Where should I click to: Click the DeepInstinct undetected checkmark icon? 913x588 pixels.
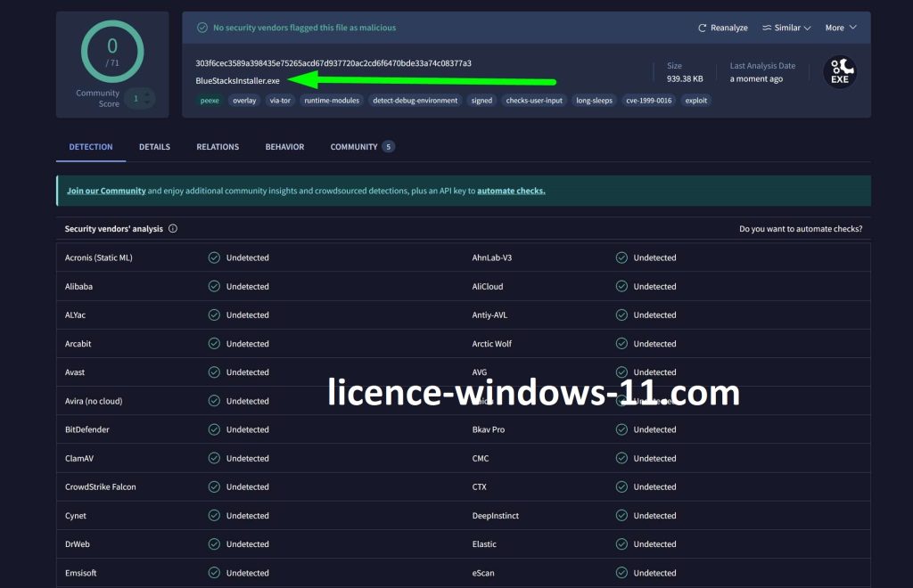pos(621,516)
